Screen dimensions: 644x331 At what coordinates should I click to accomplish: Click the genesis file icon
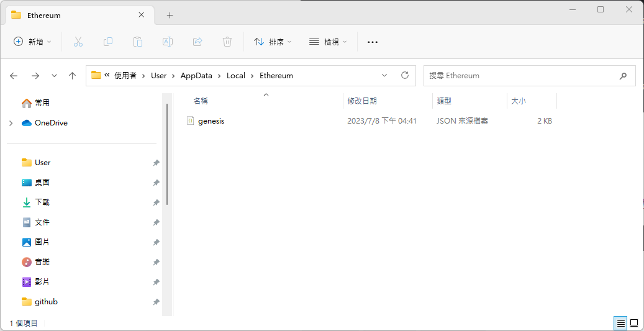click(x=190, y=120)
